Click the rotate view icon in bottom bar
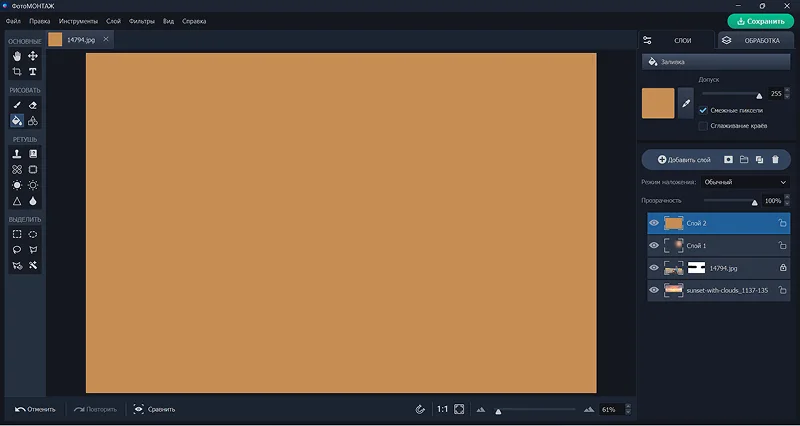Screen dimensions: 800x426 click(420, 409)
